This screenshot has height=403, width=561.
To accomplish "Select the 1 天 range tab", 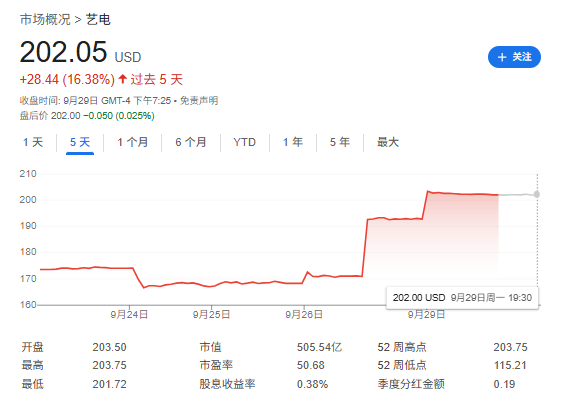I will point(33,142).
